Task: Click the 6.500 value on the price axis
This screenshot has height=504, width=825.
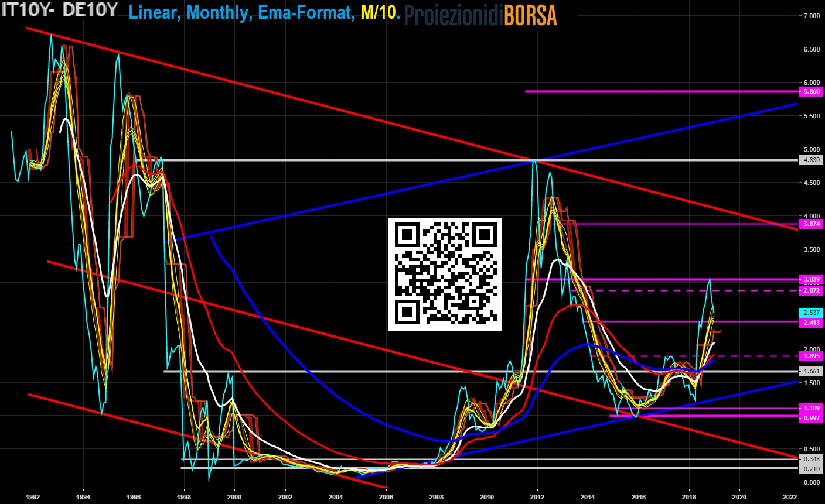Action: click(812, 49)
